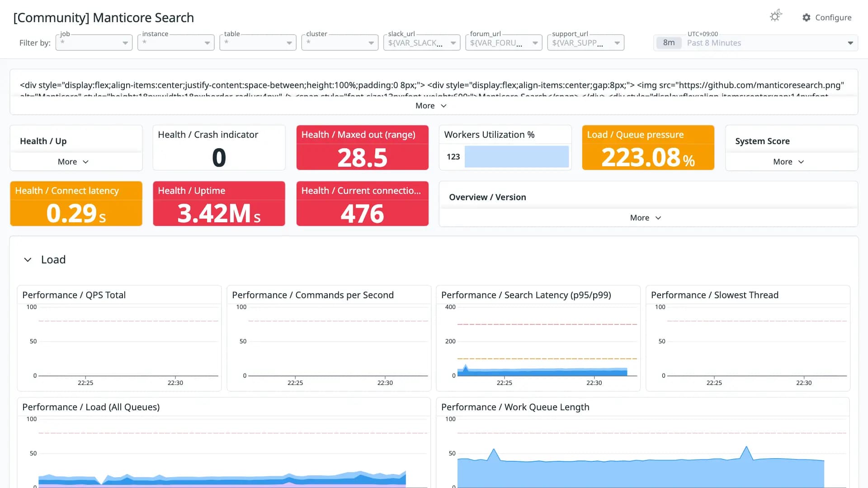Click the Performance / QPS Total panel title
Image resolution: width=868 pixels, height=488 pixels.
[x=74, y=295]
